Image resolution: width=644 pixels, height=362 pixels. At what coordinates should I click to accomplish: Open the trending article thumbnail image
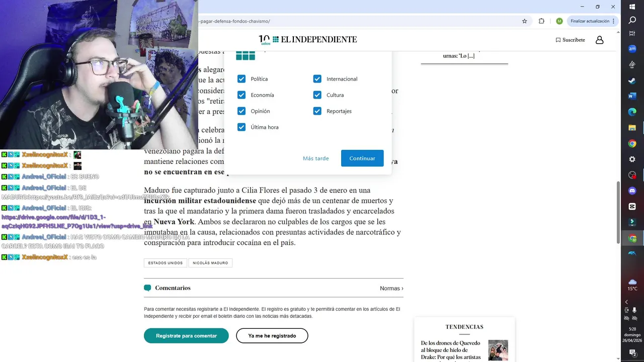pyautogui.click(x=498, y=350)
